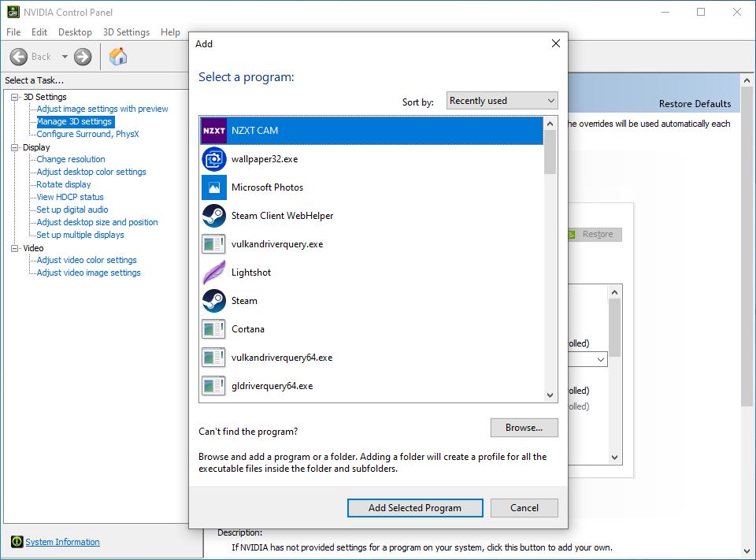Screen dimensions: 756x560
Task: Click Add Selected Program button
Action: click(415, 508)
